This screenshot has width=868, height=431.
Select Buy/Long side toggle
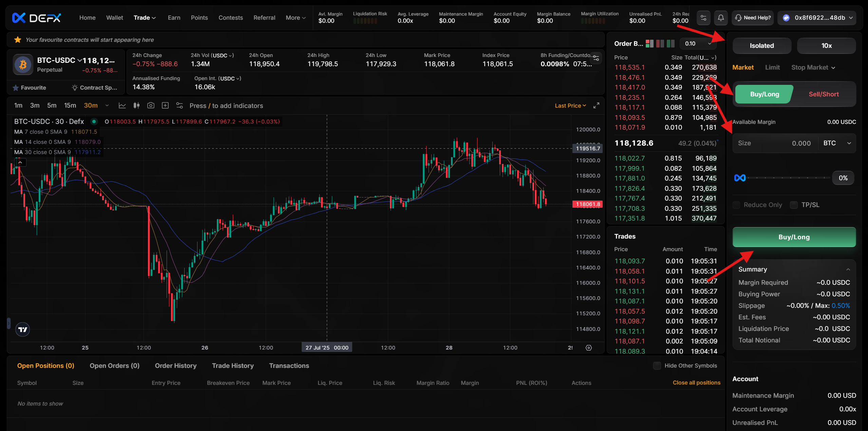[764, 94]
